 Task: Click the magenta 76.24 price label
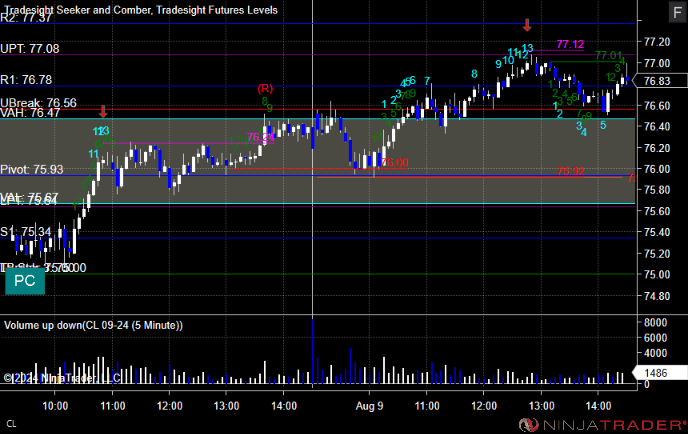tap(261, 137)
